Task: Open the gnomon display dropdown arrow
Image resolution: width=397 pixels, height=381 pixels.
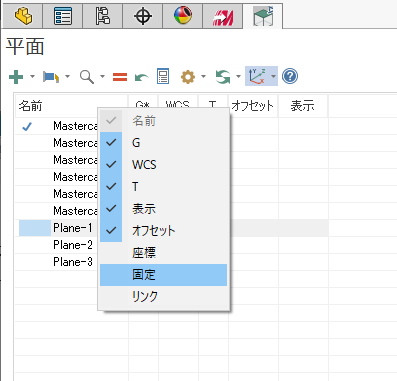Action: (x=273, y=77)
